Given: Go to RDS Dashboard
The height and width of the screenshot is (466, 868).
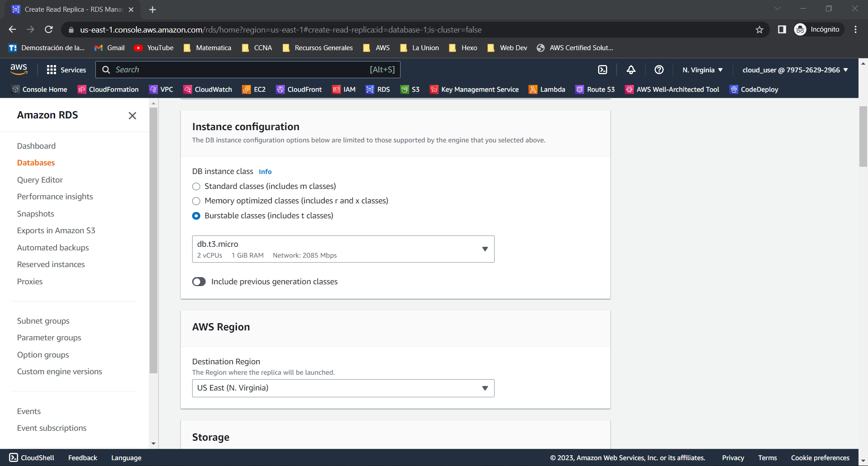Looking at the screenshot, I should pyautogui.click(x=36, y=146).
